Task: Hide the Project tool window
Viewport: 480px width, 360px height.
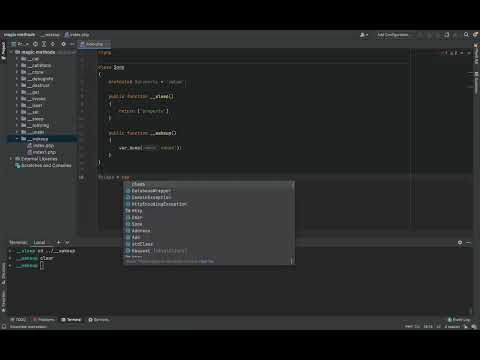Action: [x=72, y=44]
